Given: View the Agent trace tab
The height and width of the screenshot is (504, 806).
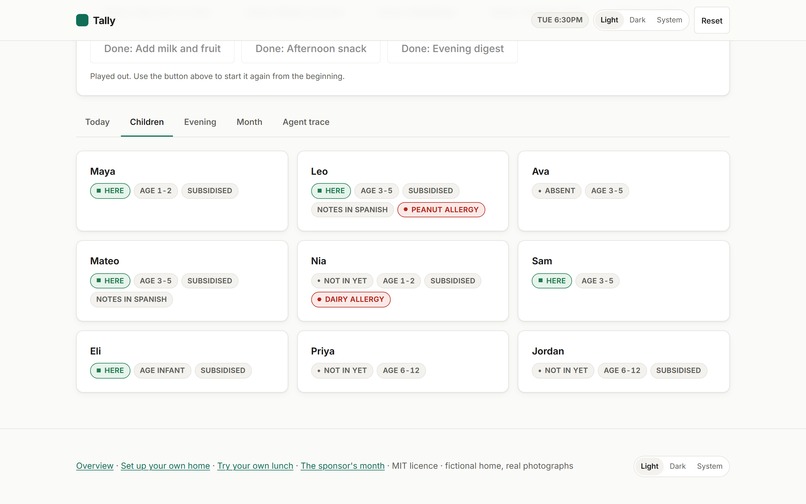Looking at the screenshot, I should [x=306, y=122].
